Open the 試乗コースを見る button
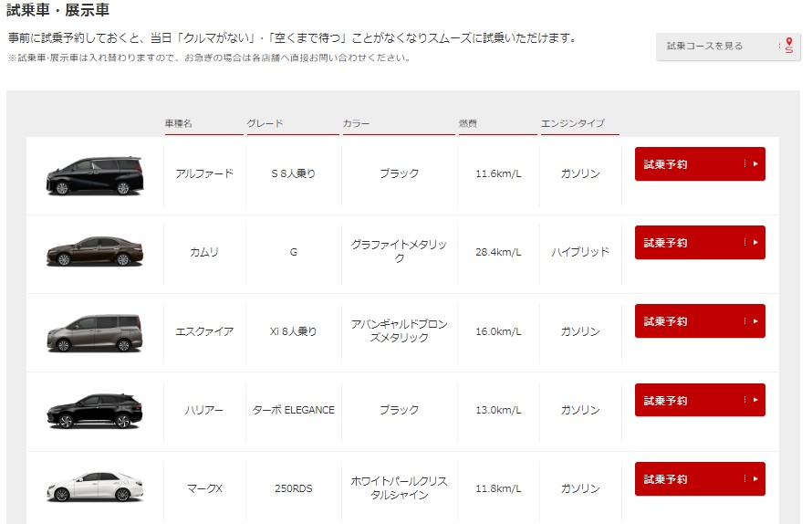 [728, 47]
